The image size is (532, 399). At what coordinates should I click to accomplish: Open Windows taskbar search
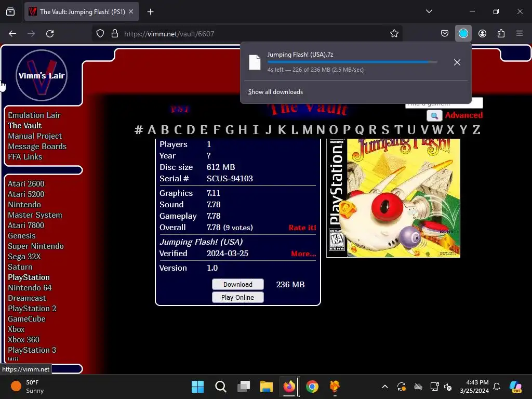(220, 387)
